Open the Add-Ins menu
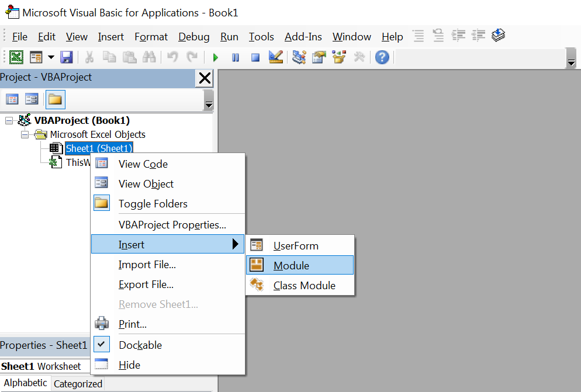This screenshot has height=392, width=581. pyautogui.click(x=303, y=36)
